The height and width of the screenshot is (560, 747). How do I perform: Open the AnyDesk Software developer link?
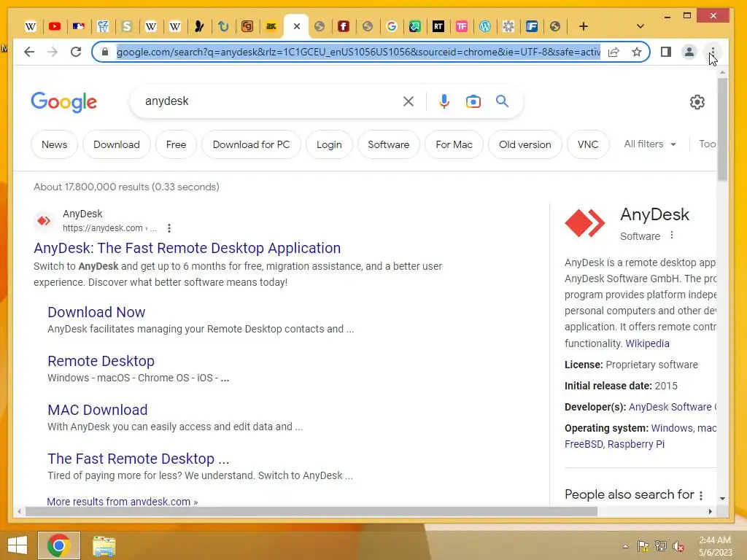tap(672, 407)
